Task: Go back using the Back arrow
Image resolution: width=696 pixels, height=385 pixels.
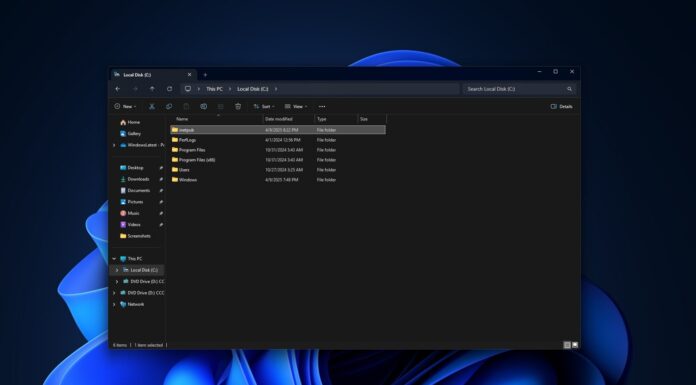Action: pos(118,89)
